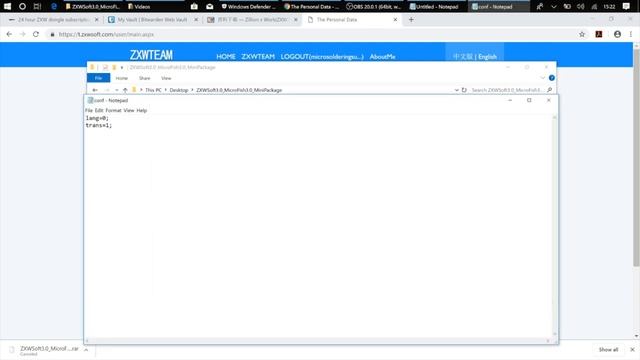This screenshot has height=360, width=640.
Task: Click Explorer back arrow
Action: point(95,90)
